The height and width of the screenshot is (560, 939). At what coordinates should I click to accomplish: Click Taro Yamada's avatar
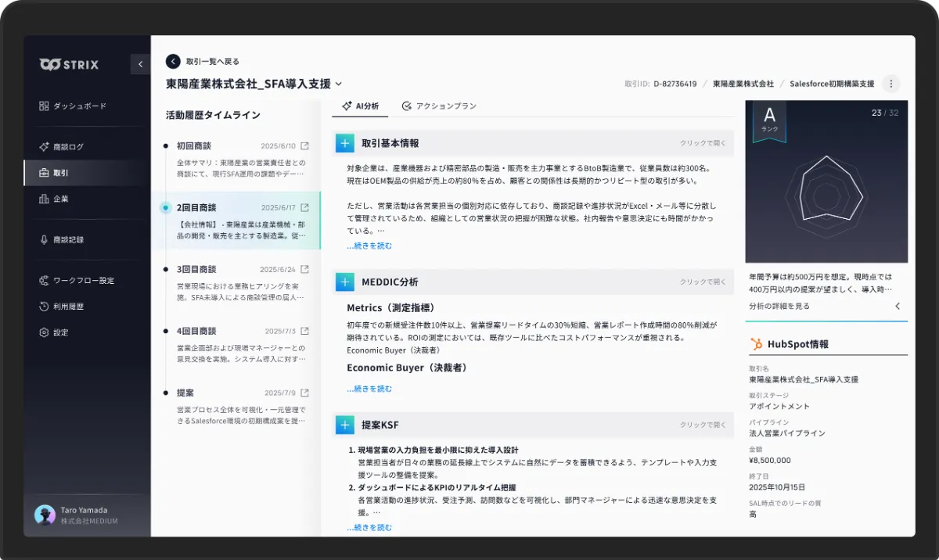(x=45, y=515)
